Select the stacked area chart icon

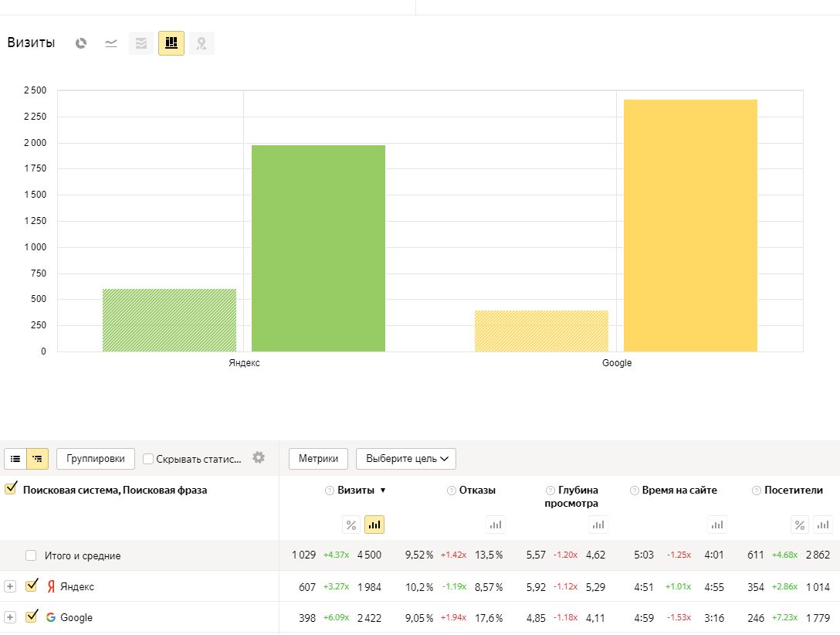click(141, 43)
